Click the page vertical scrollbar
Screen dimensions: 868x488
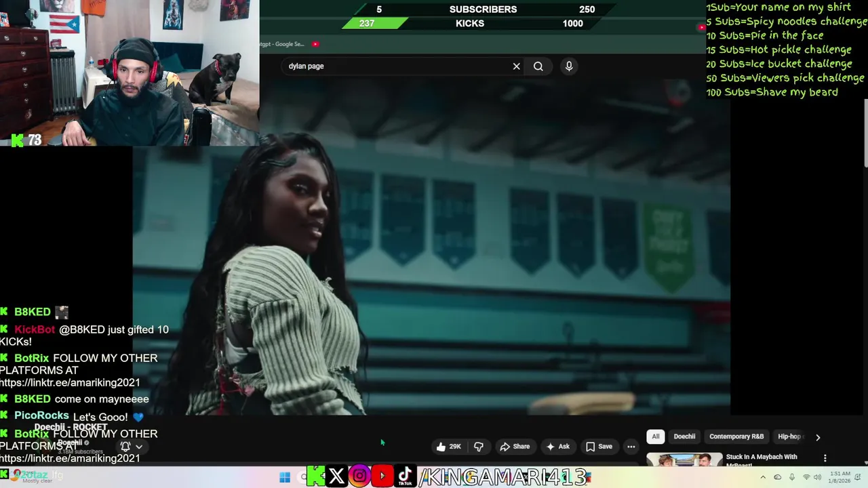click(x=865, y=132)
